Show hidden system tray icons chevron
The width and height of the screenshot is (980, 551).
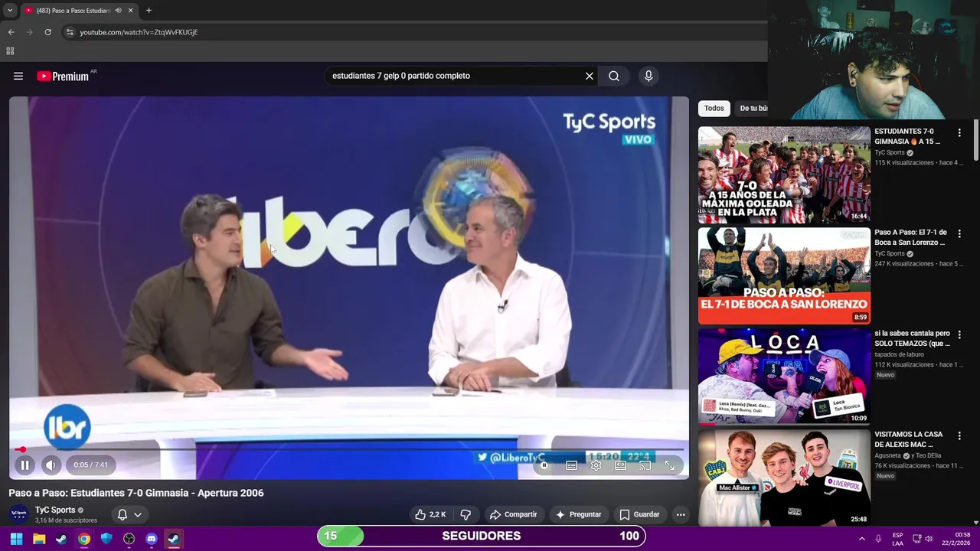point(862,539)
